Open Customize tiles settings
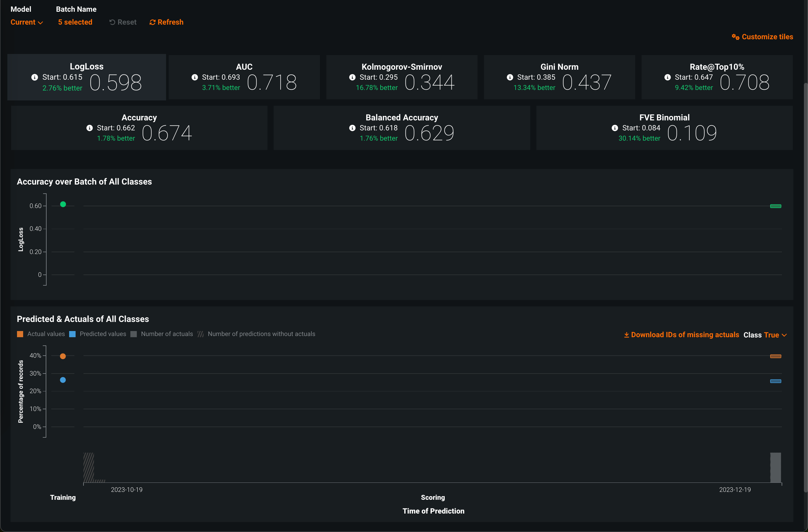Image resolution: width=808 pixels, height=532 pixels. (762, 37)
